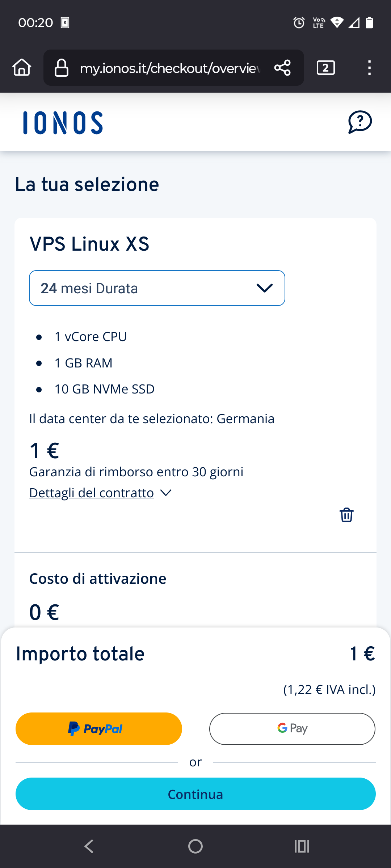The height and width of the screenshot is (868, 391).
Task: Open the 24 mesi Durata dropdown
Action: pyautogui.click(x=157, y=288)
